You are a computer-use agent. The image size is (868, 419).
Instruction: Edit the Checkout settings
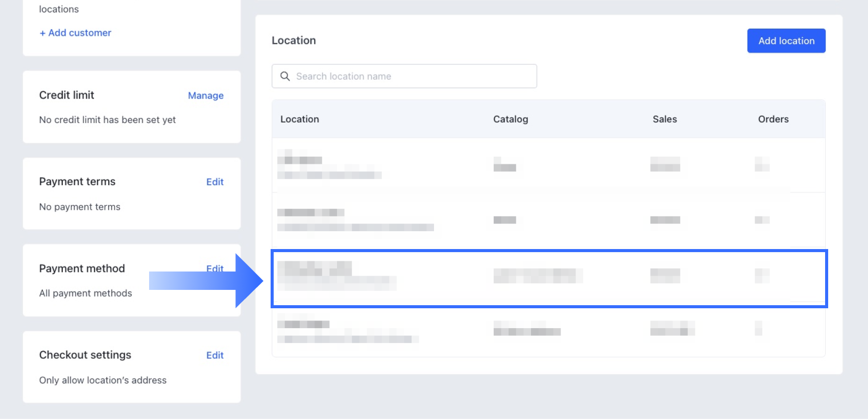click(x=214, y=355)
